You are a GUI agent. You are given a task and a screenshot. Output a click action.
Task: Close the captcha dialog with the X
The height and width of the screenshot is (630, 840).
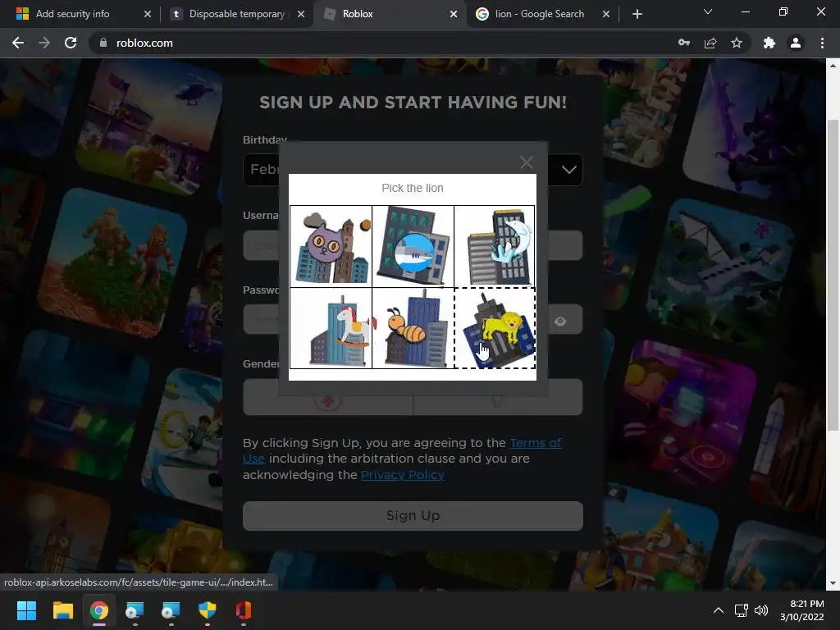click(526, 162)
